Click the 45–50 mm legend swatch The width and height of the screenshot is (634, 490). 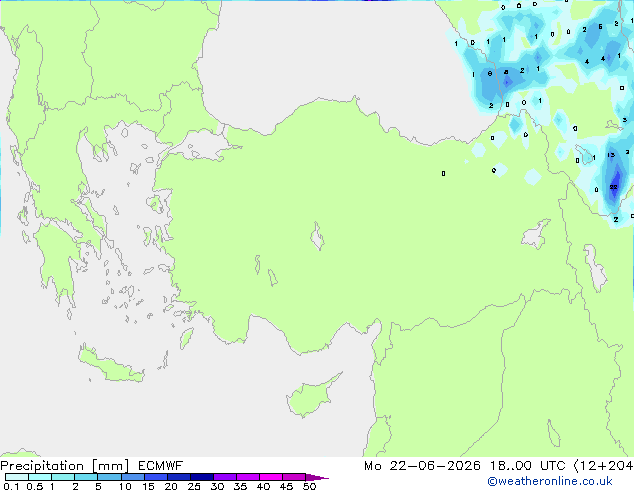(294, 477)
